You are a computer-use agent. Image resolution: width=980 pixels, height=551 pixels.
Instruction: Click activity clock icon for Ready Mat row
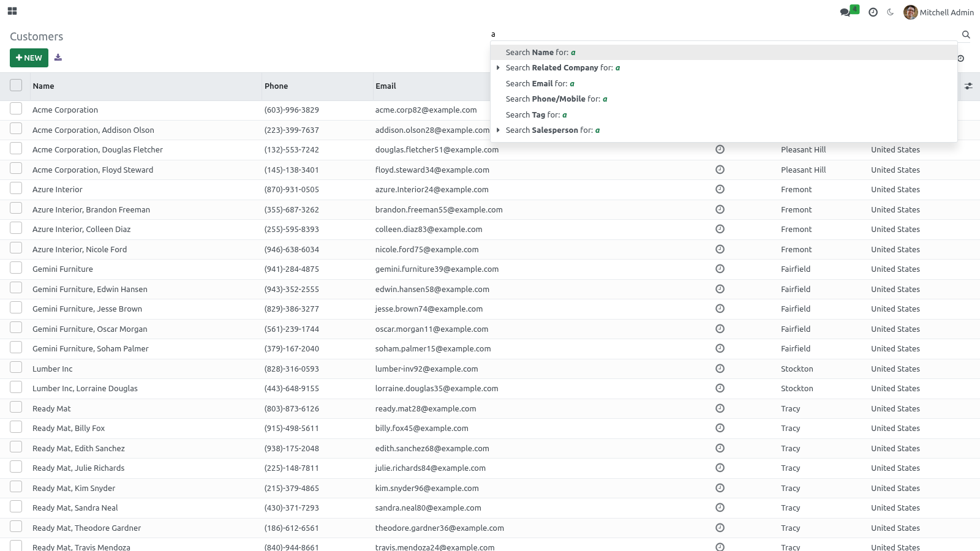click(720, 408)
